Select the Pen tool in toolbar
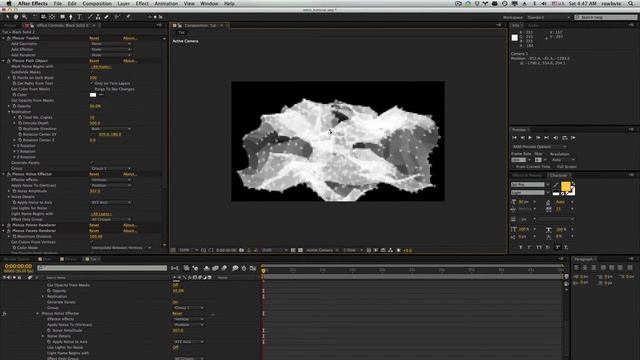This screenshot has width=640, height=360. [x=71, y=17]
